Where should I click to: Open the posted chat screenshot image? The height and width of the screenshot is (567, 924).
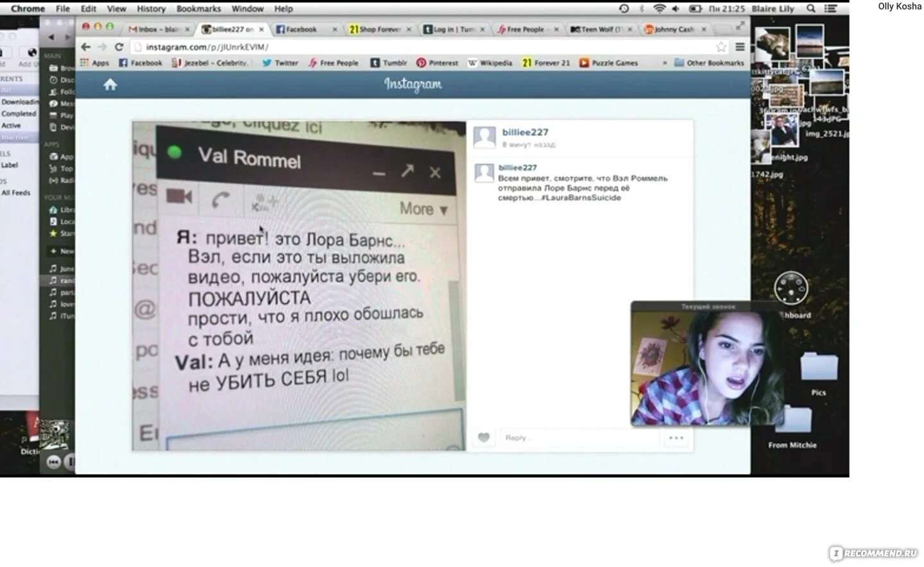tap(299, 286)
